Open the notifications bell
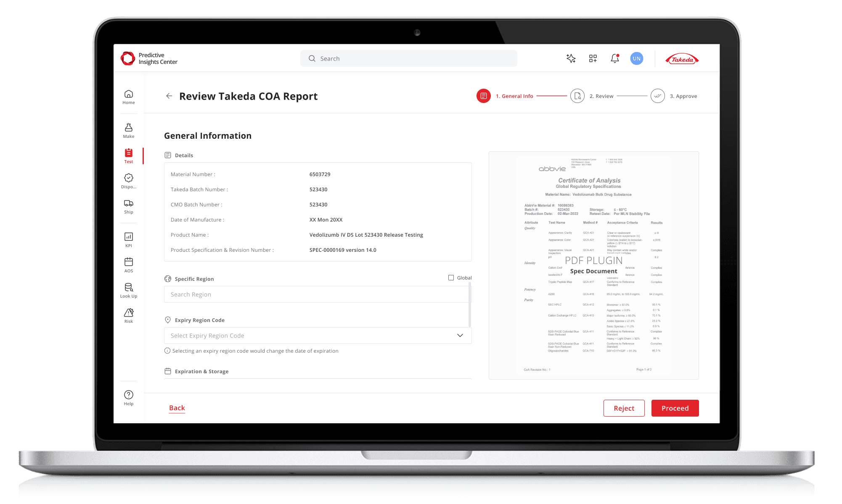This screenshot has height=504, width=842. pyautogui.click(x=615, y=58)
